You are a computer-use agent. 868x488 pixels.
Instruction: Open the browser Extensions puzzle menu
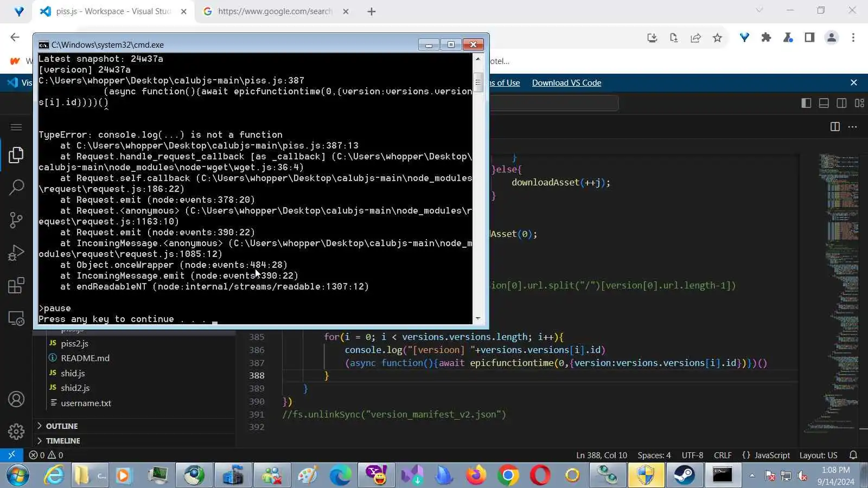coord(766,37)
